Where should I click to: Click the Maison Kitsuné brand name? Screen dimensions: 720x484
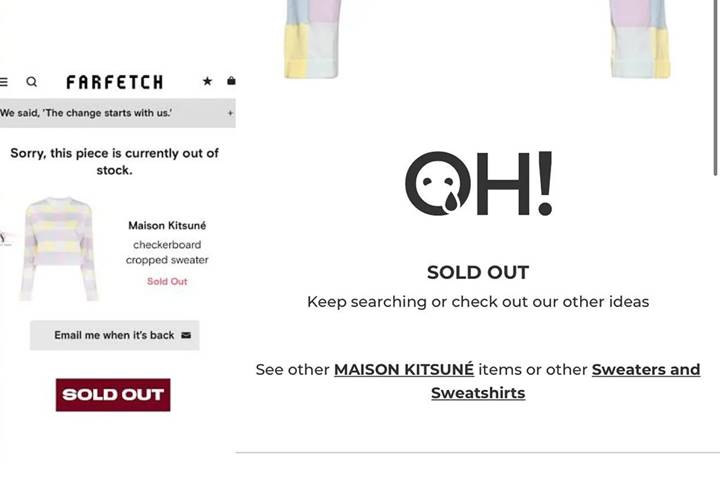167,225
